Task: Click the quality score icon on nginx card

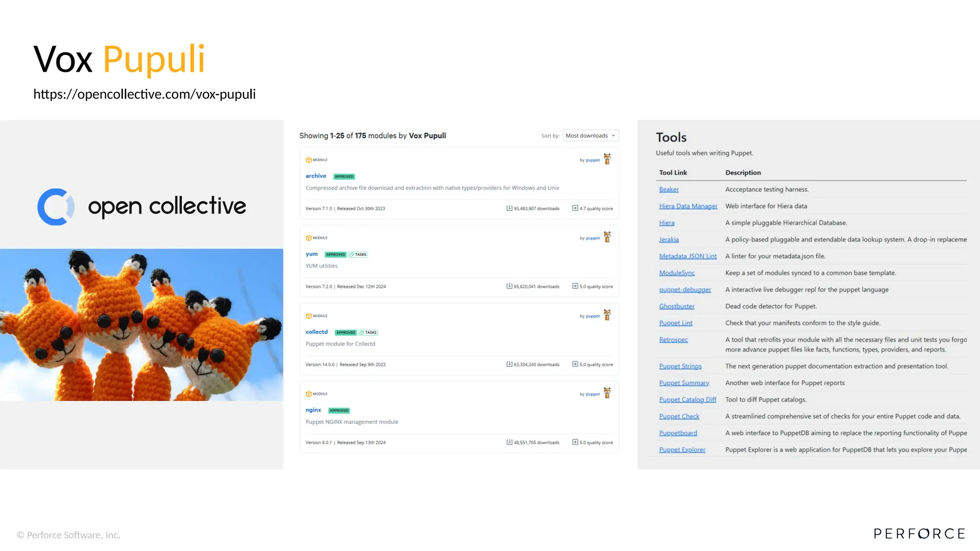Action: (x=575, y=442)
